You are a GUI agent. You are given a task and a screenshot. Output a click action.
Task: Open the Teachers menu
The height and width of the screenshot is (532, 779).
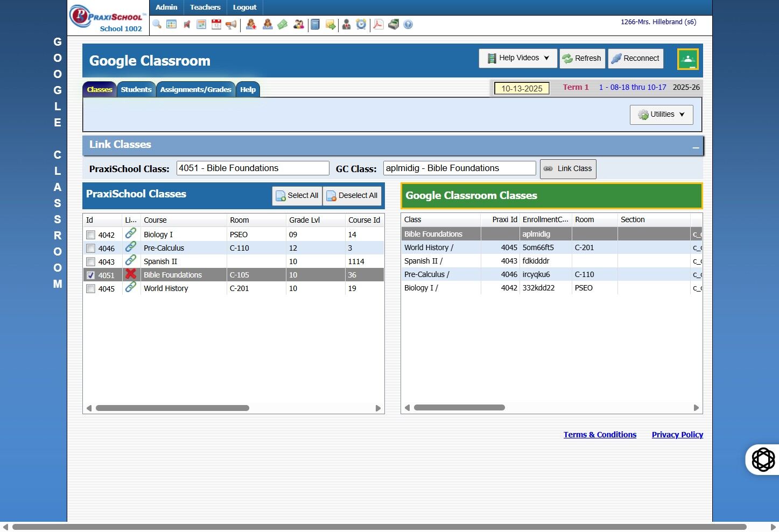click(x=205, y=8)
